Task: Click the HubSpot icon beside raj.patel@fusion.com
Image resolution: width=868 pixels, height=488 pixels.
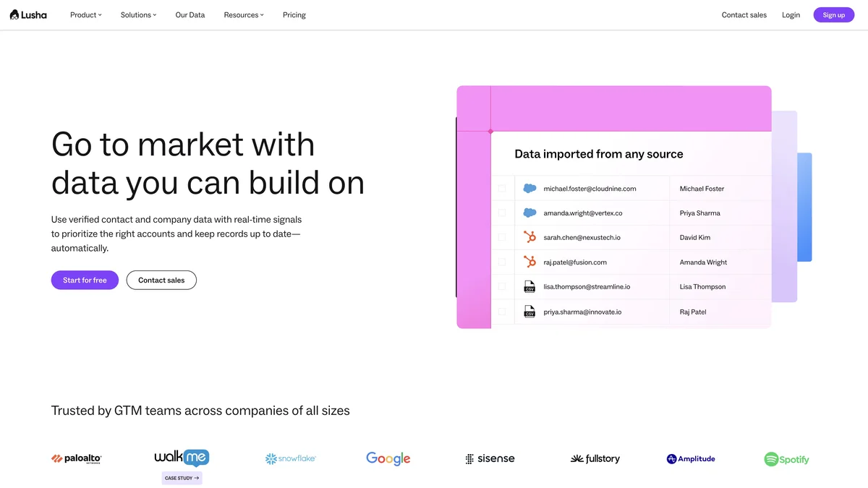Action: click(529, 262)
